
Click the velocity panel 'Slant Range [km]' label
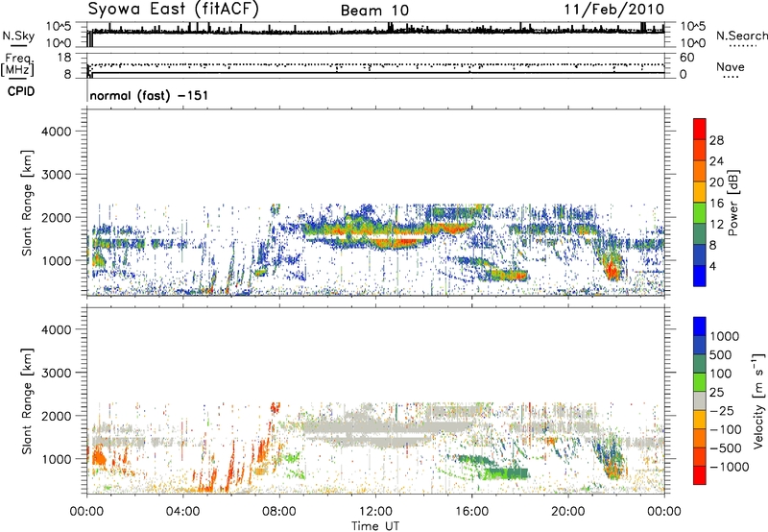click(x=27, y=401)
